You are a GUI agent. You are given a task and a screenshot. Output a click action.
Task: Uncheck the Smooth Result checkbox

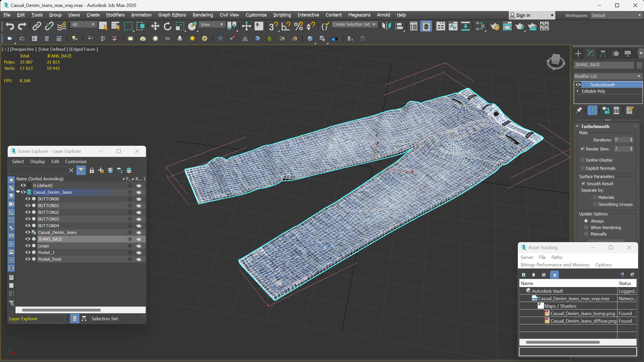pyautogui.click(x=583, y=184)
